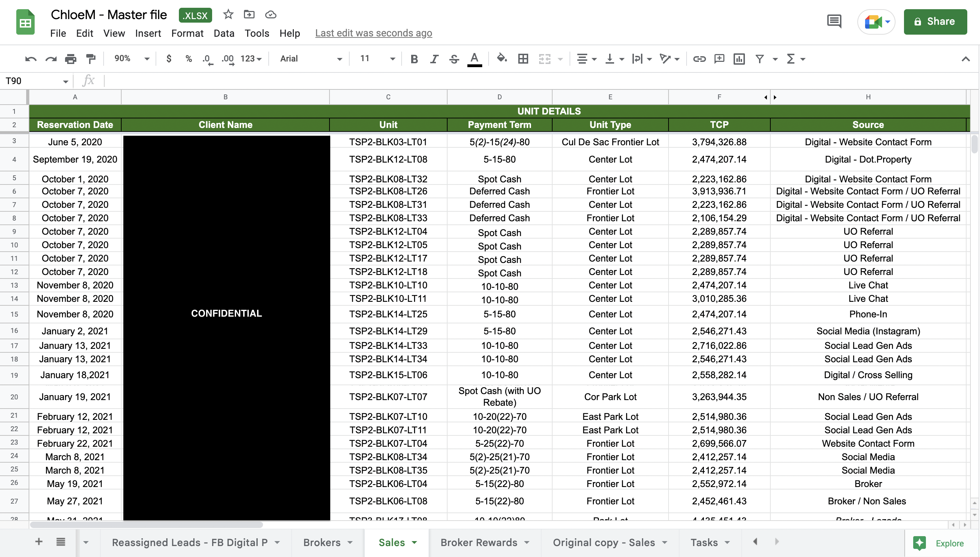980x557 pixels.
Task: Switch to the Broker Rewards sheet tab
Action: click(478, 543)
